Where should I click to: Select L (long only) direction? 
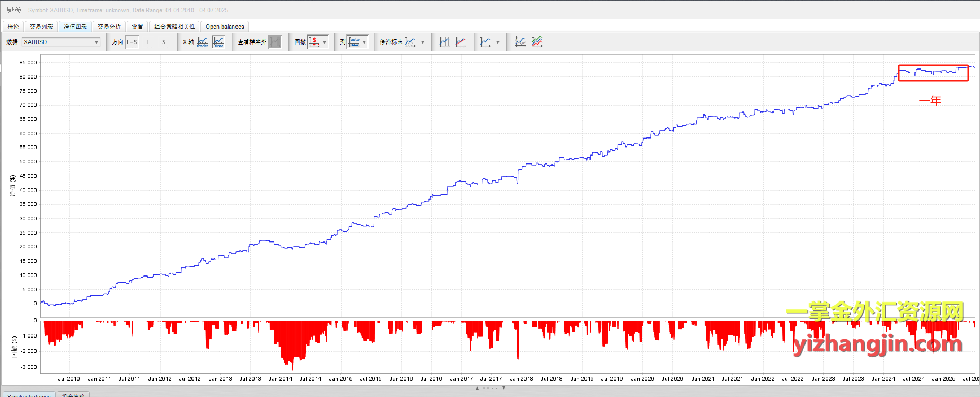(x=148, y=42)
